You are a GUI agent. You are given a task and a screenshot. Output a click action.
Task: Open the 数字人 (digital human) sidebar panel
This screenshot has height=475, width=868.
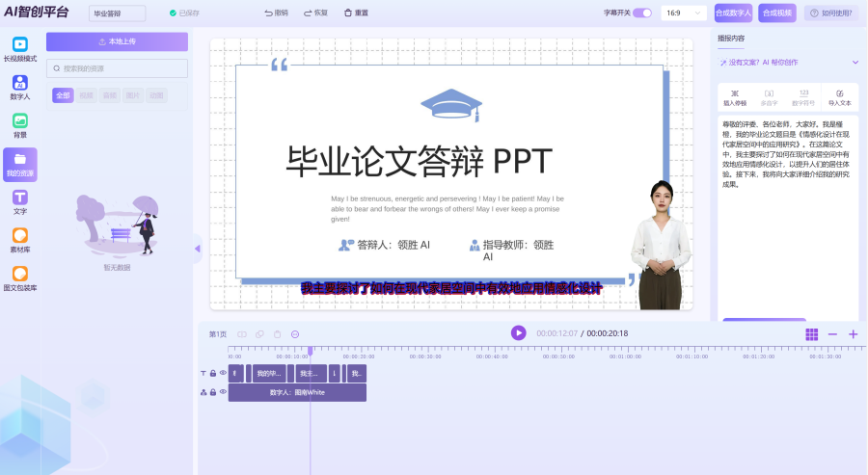[x=19, y=88]
